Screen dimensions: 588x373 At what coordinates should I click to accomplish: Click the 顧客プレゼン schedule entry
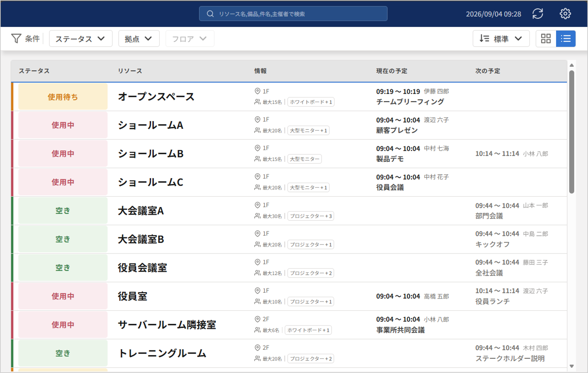397,130
